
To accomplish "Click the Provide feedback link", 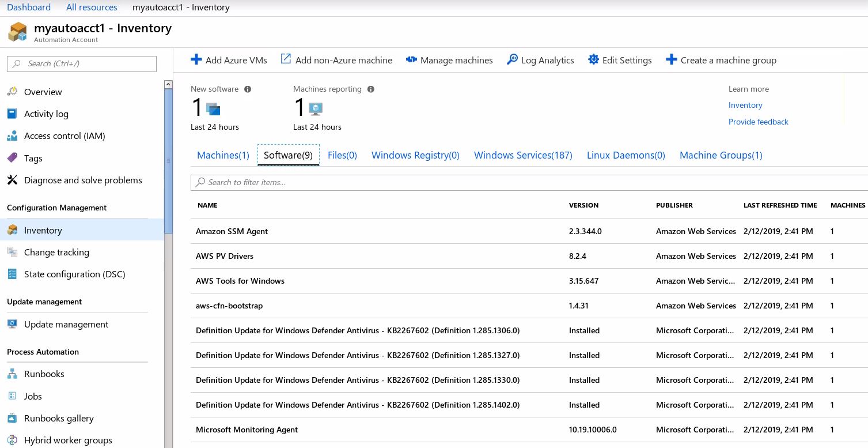I will point(758,122).
